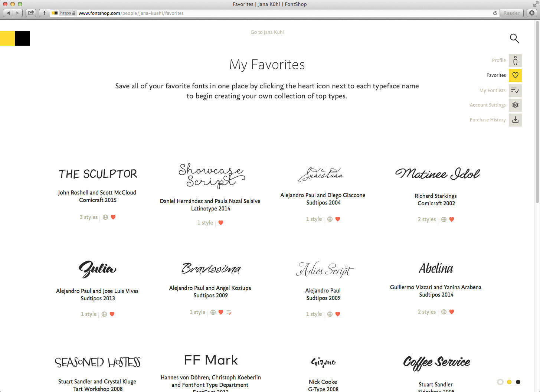Screen dimensions: 540x392
Task: Click the yellow Favorites heart icon
Action: click(x=515, y=75)
